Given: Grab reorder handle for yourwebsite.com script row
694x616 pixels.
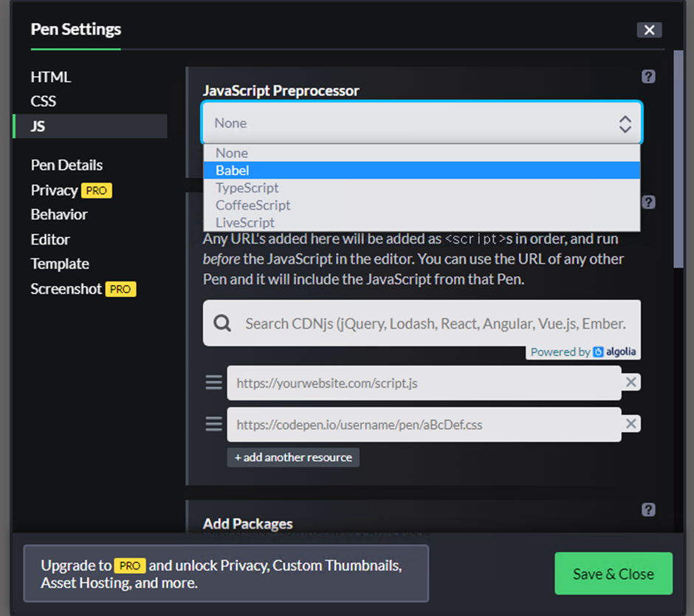Looking at the screenshot, I should click(x=214, y=383).
